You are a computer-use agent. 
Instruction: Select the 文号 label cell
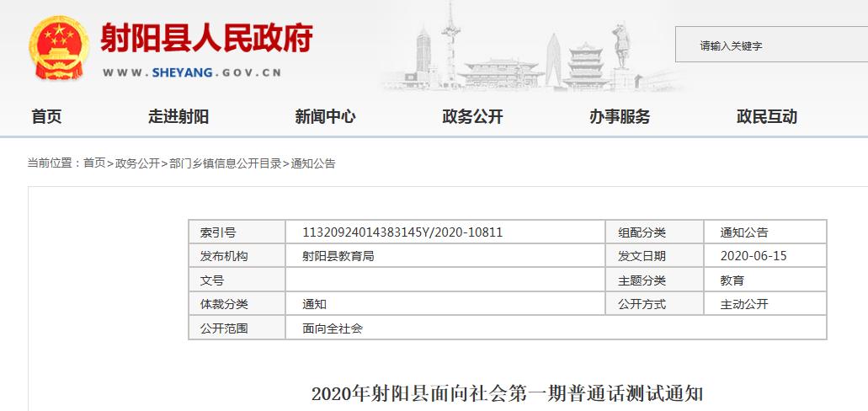click(x=237, y=280)
